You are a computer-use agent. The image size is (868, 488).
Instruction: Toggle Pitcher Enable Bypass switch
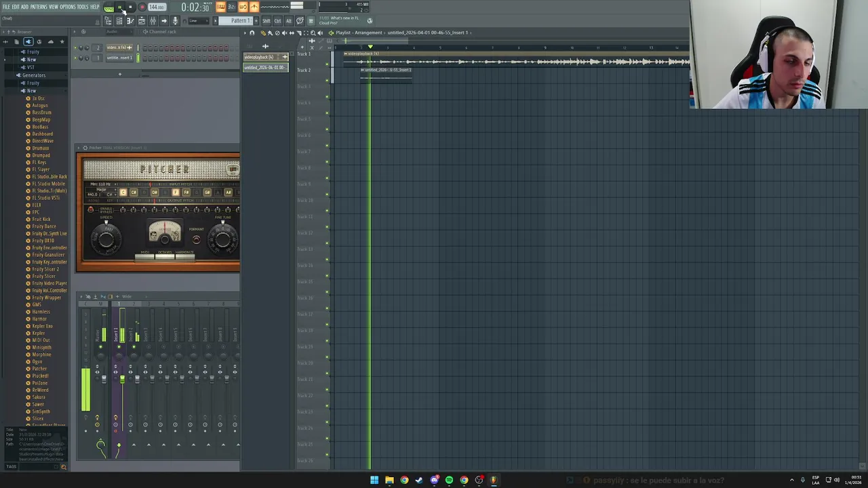91,210
